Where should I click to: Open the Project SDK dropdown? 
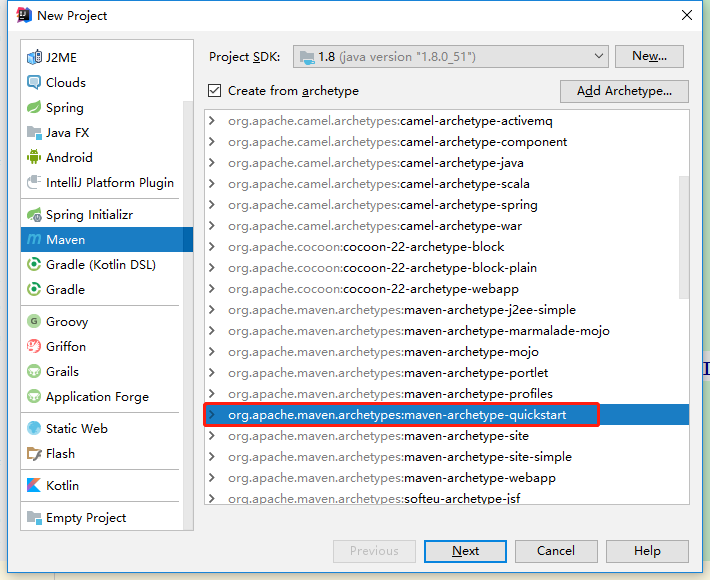point(451,57)
